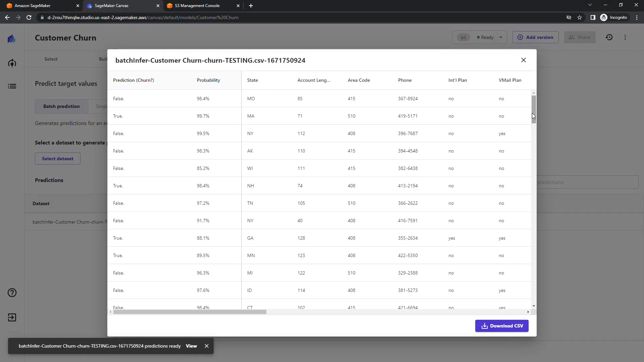Open the Models icon in left sidebar

click(12, 63)
